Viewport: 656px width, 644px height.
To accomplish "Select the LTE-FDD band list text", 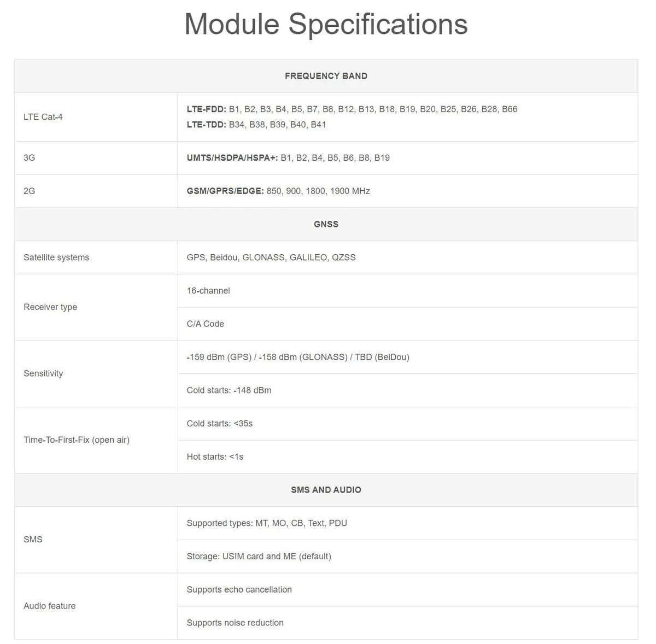I will 352,109.
